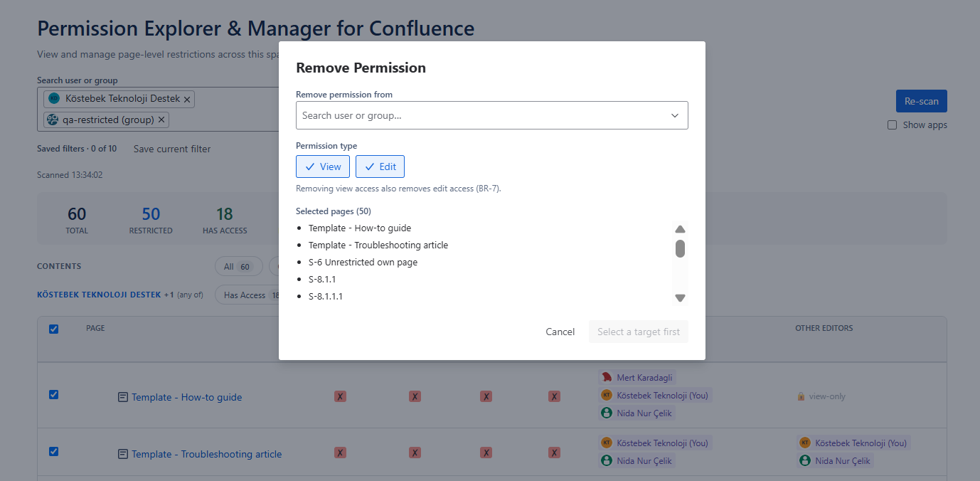
Task: Toggle the View permission type
Action: pos(323,166)
